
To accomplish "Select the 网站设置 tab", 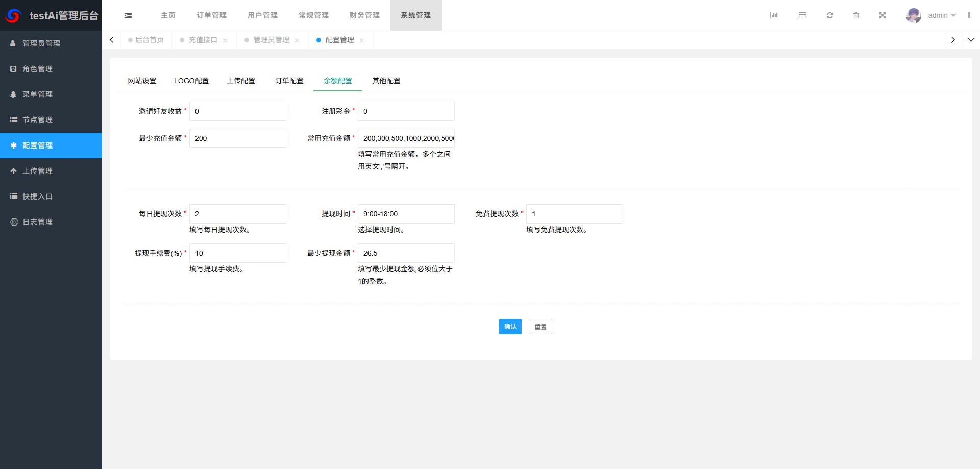I will pos(142,81).
